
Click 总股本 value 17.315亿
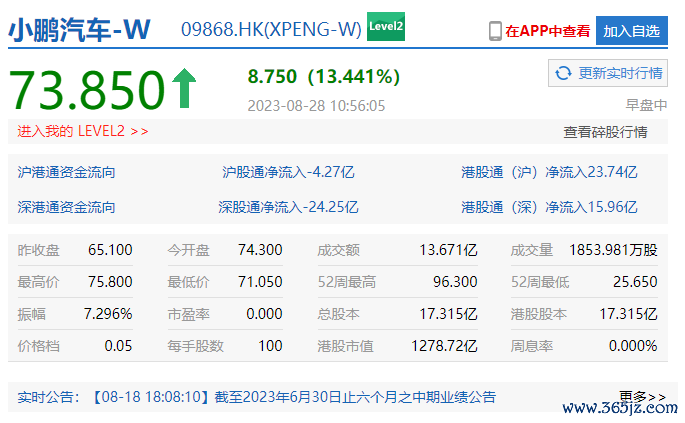coord(448,314)
